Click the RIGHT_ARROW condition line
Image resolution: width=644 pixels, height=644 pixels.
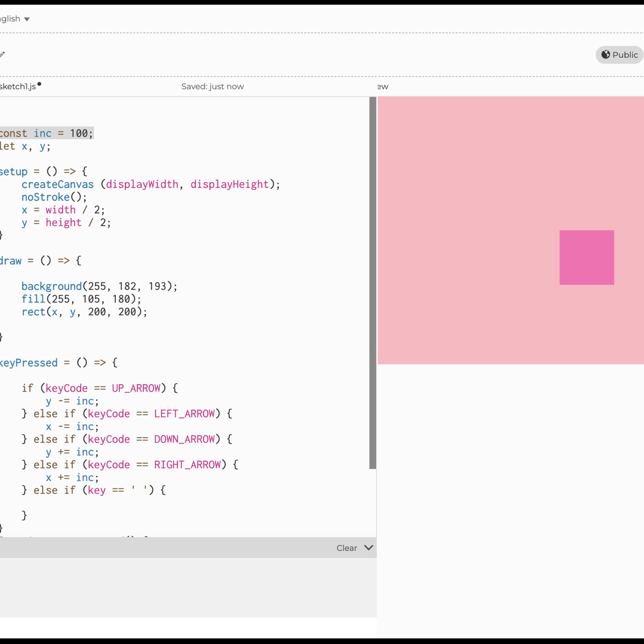point(130,465)
